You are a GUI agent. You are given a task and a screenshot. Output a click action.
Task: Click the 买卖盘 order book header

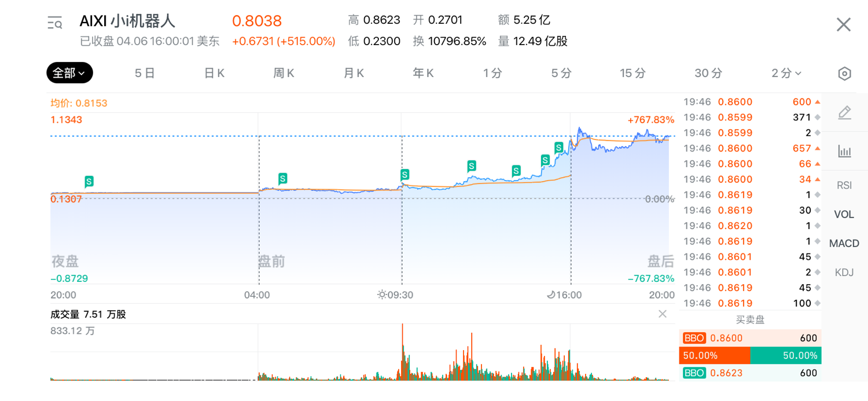tap(750, 319)
